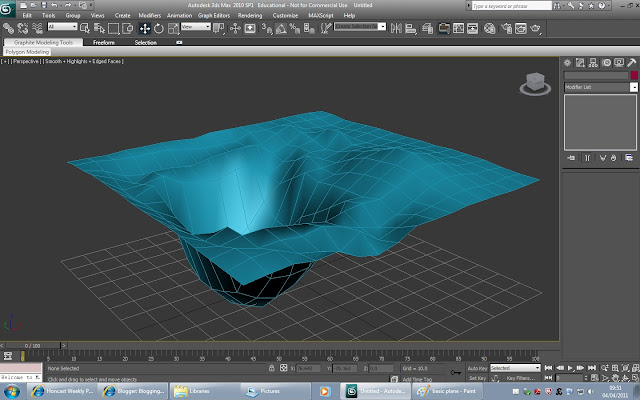Open the selection filter 'All' dropdown
The height and width of the screenshot is (400, 640).
[x=62, y=27]
